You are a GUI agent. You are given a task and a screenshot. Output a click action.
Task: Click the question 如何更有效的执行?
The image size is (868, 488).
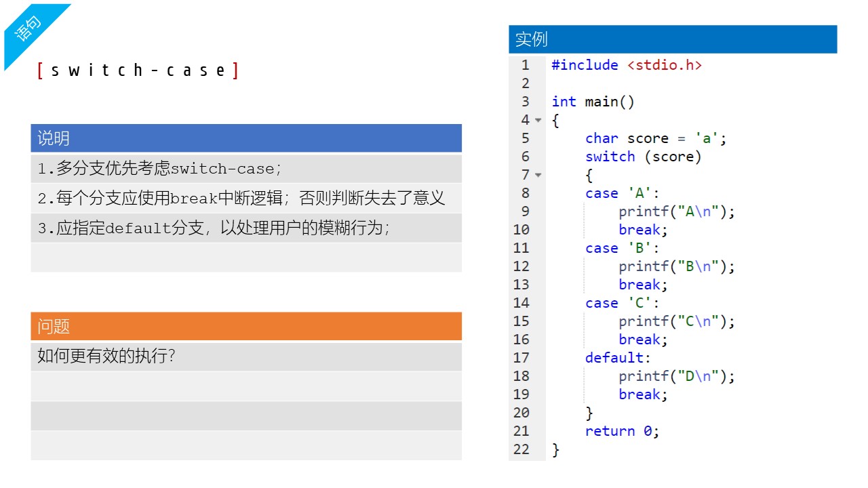tap(106, 356)
